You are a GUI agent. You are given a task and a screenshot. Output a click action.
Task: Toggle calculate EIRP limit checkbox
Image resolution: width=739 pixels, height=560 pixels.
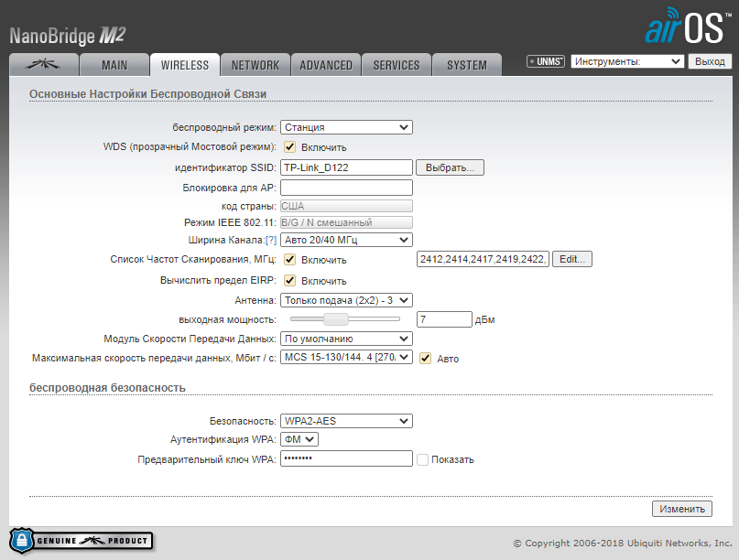(x=289, y=281)
